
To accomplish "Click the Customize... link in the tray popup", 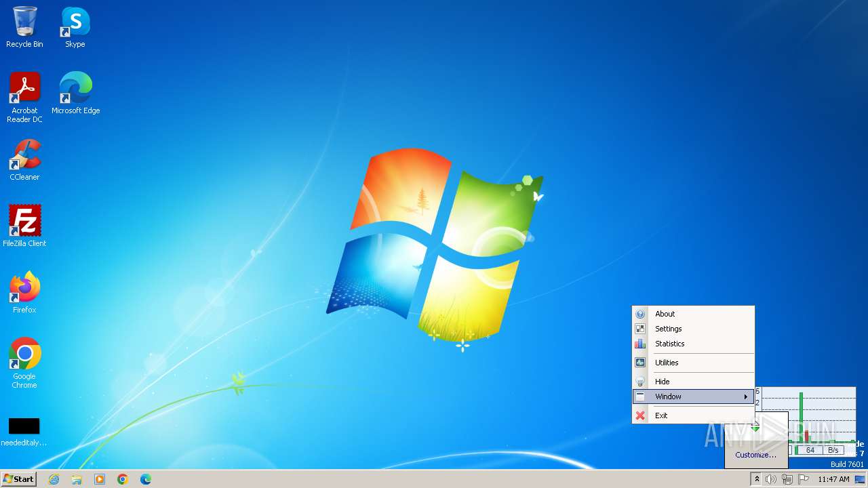I will (x=755, y=455).
